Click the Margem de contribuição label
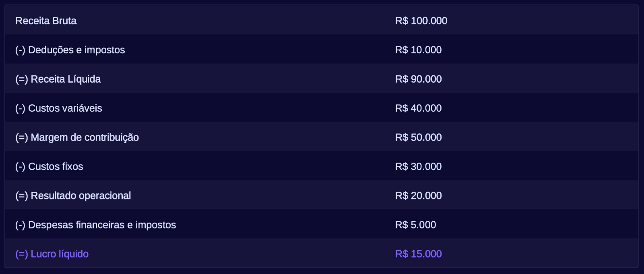Screen dimensions: 644x274 [x=85, y=137]
